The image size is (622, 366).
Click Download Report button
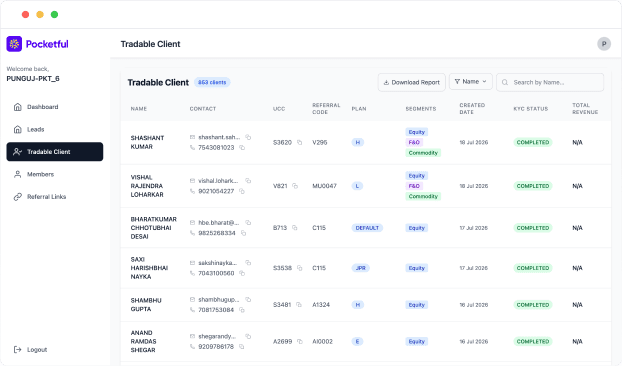coord(411,82)
